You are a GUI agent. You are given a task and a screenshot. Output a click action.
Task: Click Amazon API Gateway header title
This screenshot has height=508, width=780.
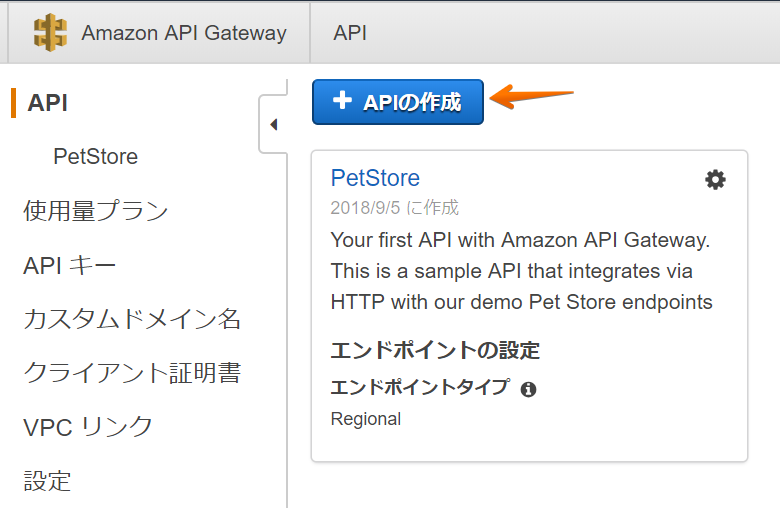click(184, 33)
